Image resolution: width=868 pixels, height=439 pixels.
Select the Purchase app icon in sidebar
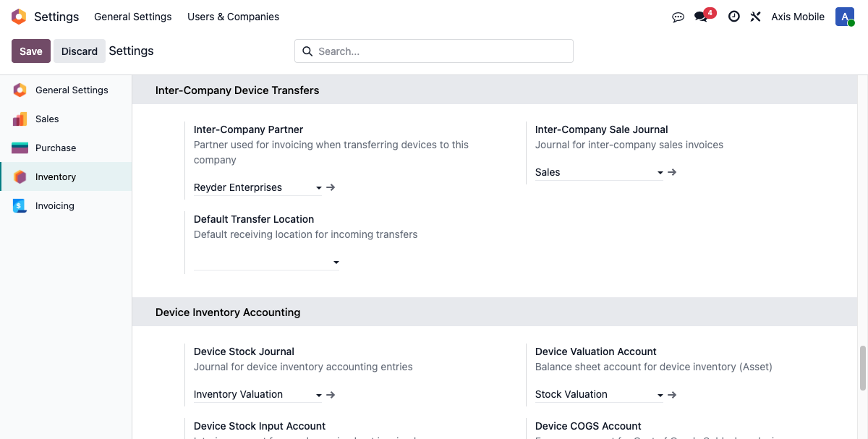click(21, 148)
